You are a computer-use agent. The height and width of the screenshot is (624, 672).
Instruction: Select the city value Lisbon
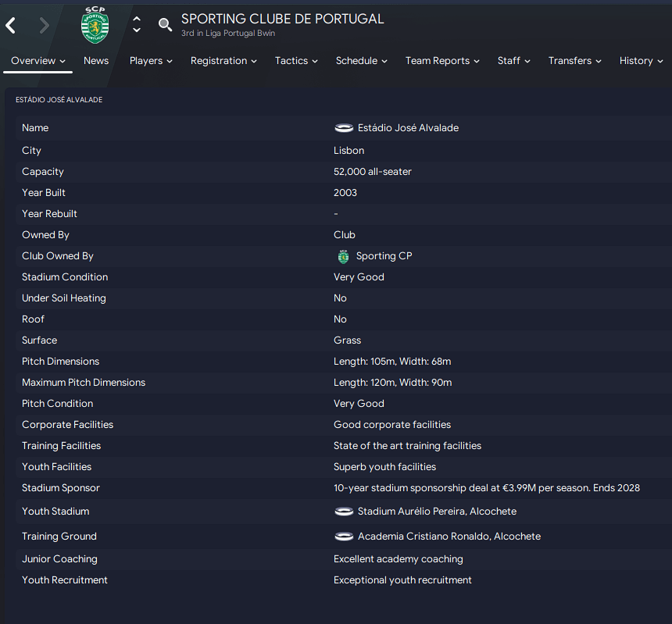tap(349, 151)
